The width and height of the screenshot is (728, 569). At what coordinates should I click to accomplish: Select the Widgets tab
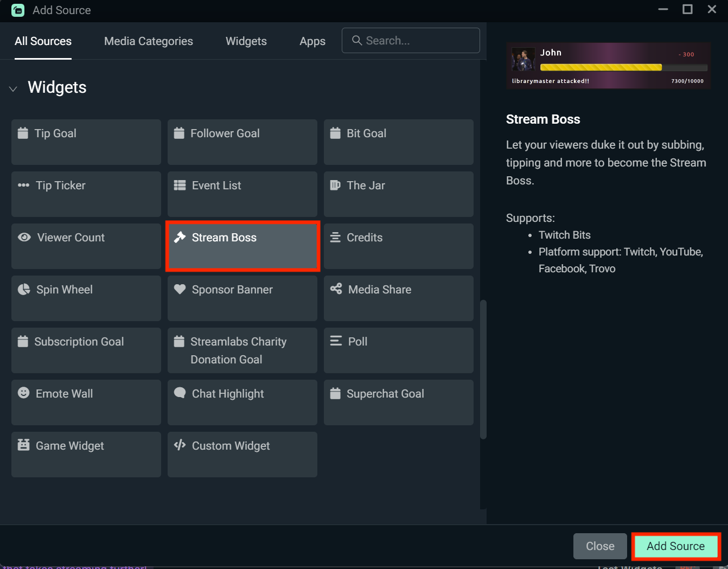click(x=246, y=41)
